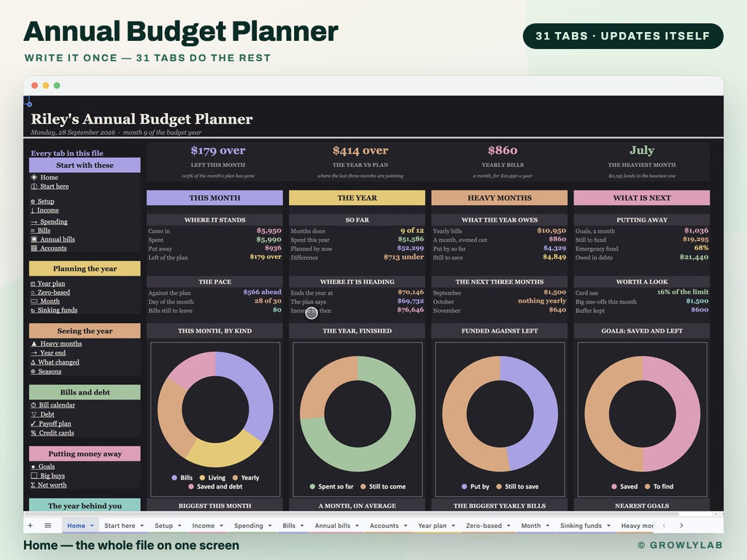This screenshot has width=747, height=560.
Task: Switch to the Start here sheet tab
Action: (120, 525)
